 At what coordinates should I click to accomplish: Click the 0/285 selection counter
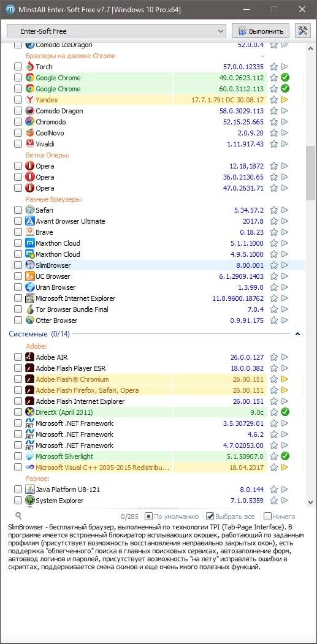tap(129, 517)
